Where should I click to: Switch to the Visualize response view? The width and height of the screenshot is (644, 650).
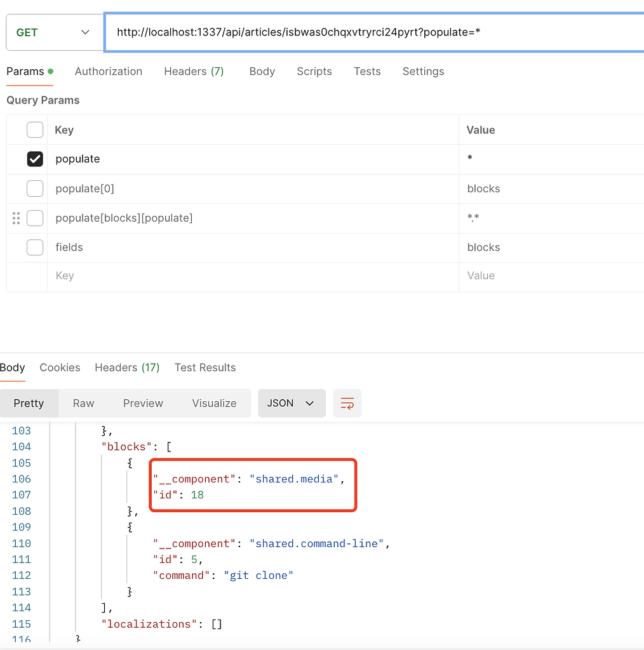click(x=214, y=403)
